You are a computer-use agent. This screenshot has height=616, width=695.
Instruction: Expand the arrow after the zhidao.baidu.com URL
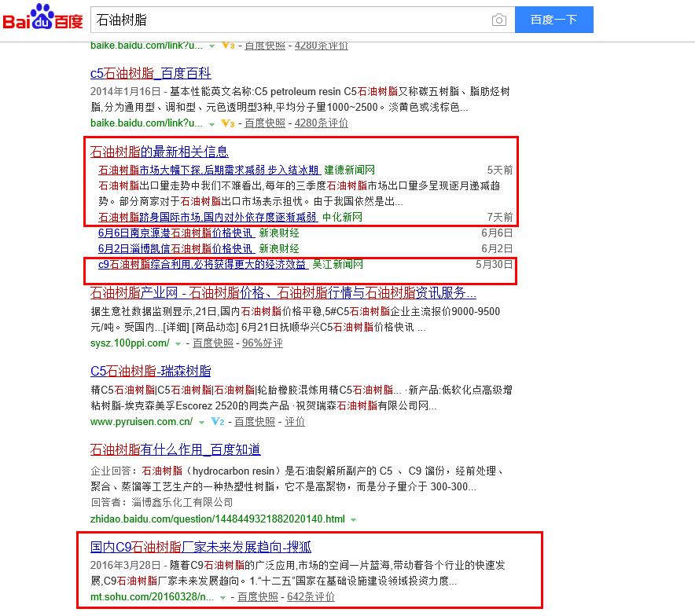353,520
